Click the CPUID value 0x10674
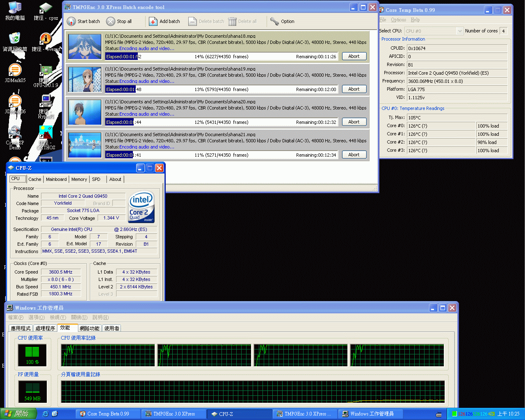 pos(457,48)
